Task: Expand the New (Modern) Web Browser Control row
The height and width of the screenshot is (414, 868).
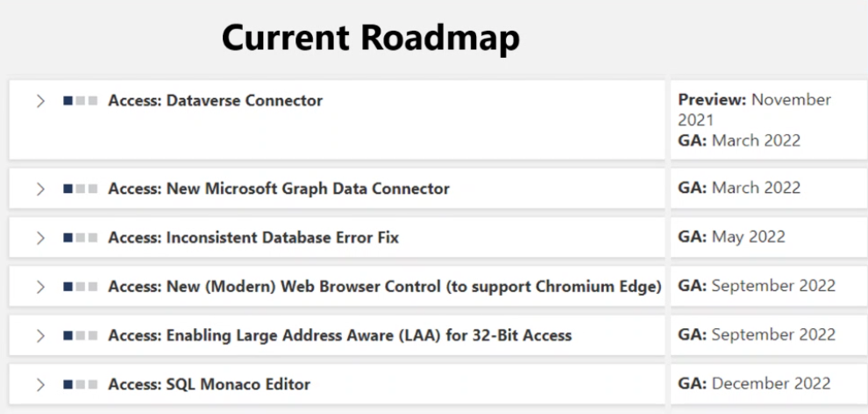Action: (x=40, y=287)
